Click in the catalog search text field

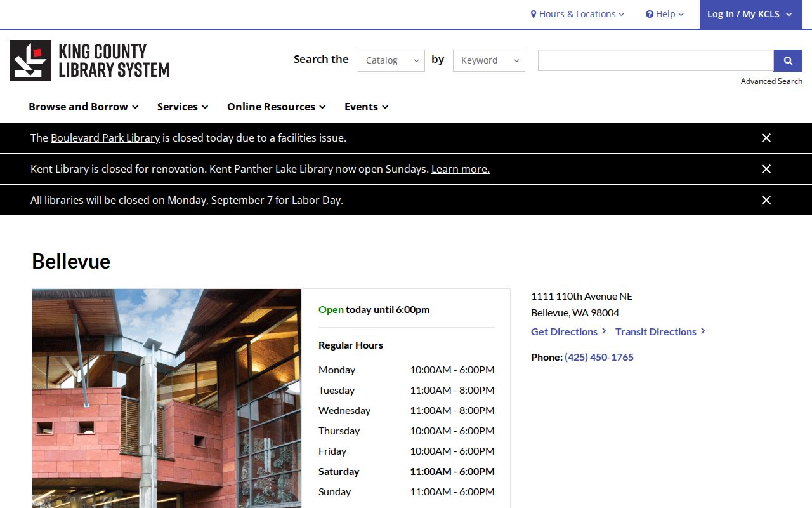(x=656, y=60)
